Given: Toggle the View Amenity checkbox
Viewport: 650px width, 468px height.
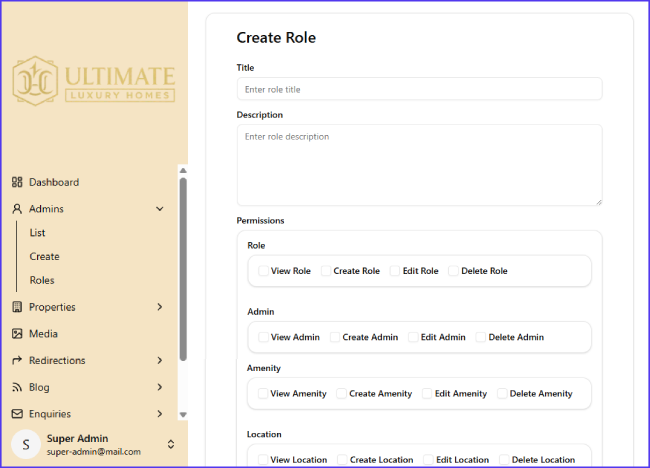Looking at the screenshot, I should pyautogui.click(x=263, y=393).
